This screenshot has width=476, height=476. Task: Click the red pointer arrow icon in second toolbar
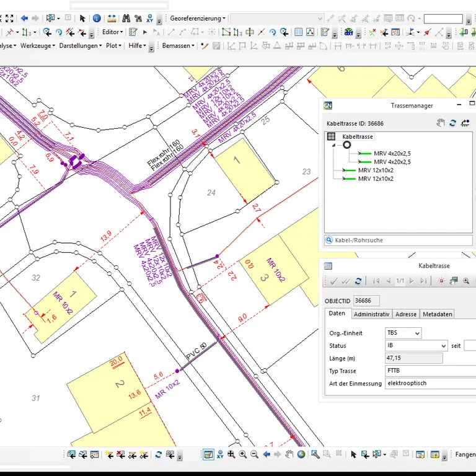[428, 32]
